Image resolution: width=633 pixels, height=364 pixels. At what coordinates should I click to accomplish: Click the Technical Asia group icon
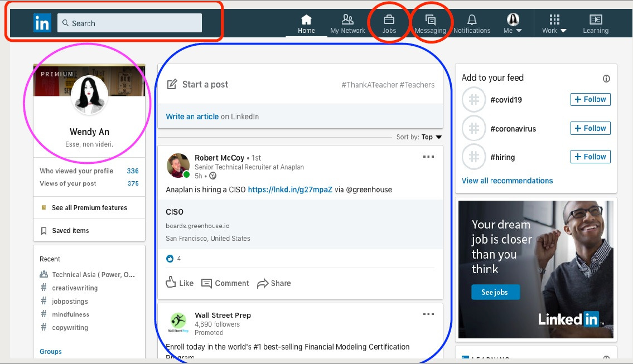[44, 274]
